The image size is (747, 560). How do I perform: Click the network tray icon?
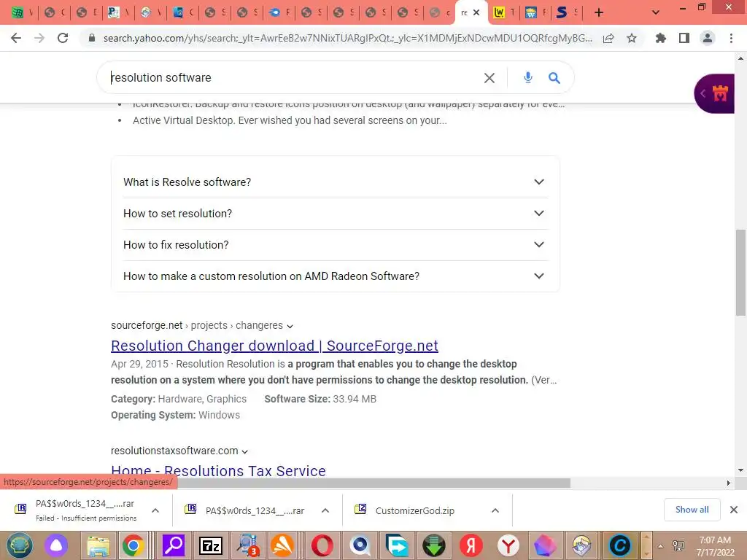click(x=678, y=545)
